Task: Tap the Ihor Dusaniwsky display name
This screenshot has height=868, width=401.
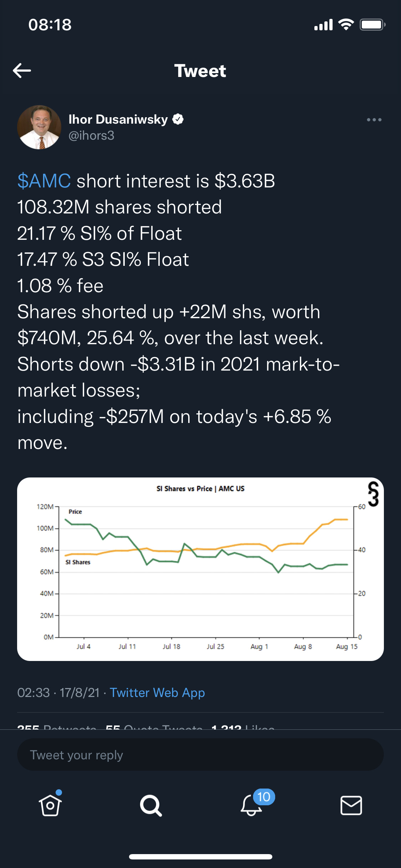Action: point(118,119)
